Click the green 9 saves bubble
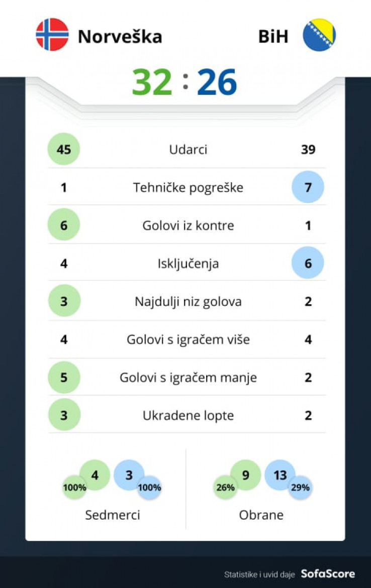Viewport: 371px width, 588px height. pyautogui.click(x=245, y=475)
